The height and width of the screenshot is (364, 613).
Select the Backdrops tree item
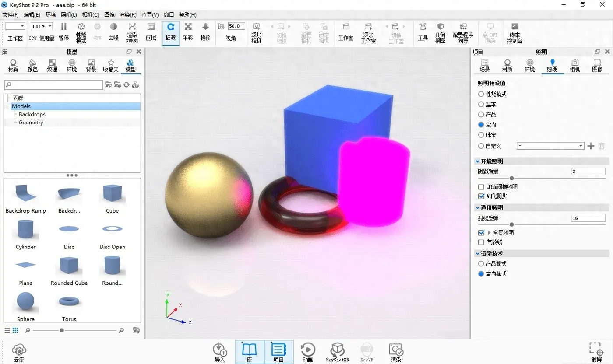point(32,114)
